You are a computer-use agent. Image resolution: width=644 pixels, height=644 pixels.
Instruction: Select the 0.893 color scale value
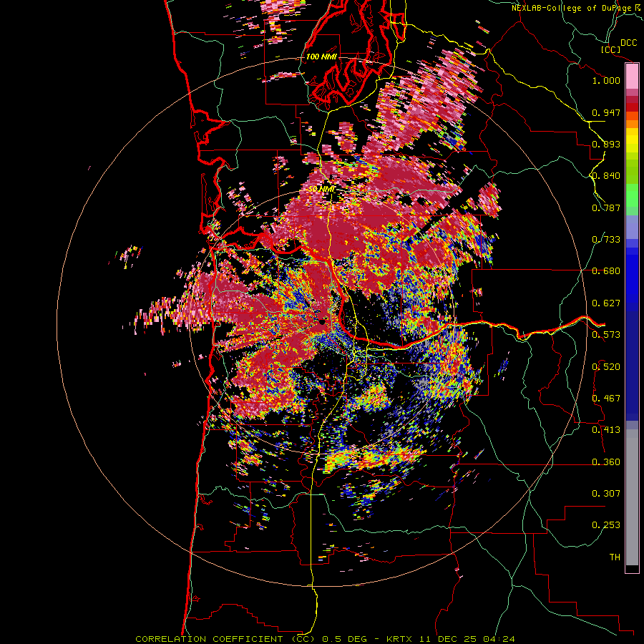[606, 144]
